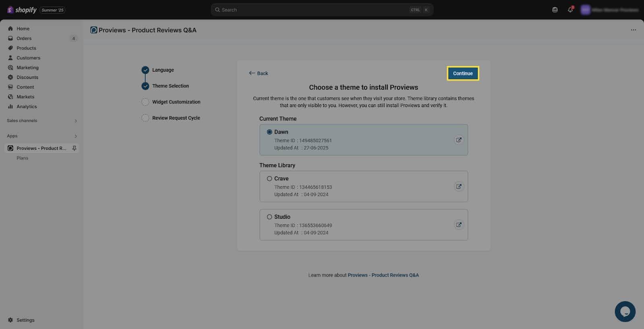Open the Proviews - Product Reviews Q&A link

[x=383, y=275]
